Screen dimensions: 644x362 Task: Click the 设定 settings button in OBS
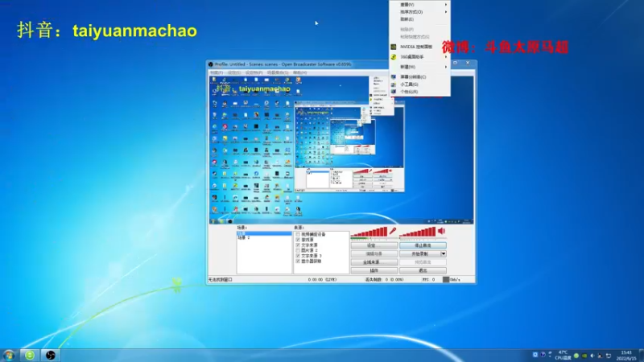point(374,245)
